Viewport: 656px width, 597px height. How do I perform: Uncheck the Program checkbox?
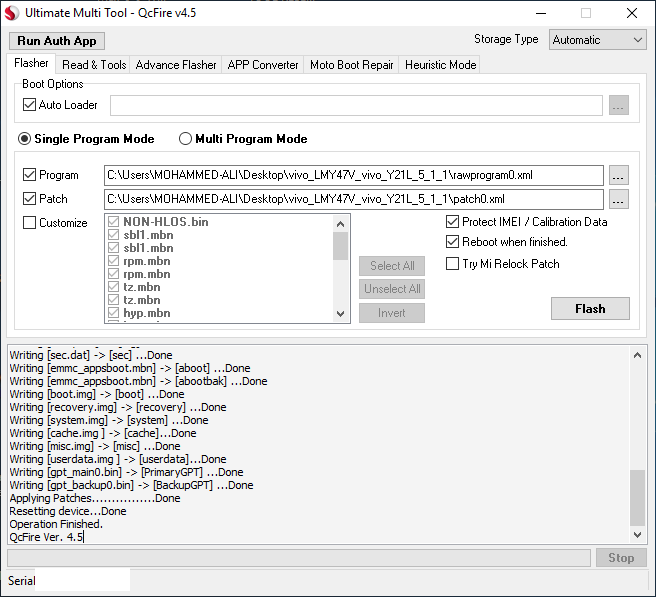(29, 175)
